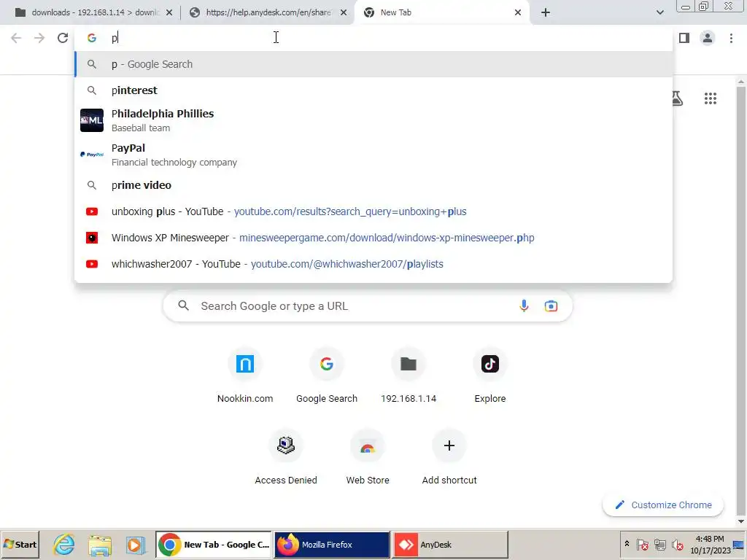Screen dimensions: 747x560
Task: Open the 192.168.1.14 folder shortcut
Action: (x=409, y=376)
